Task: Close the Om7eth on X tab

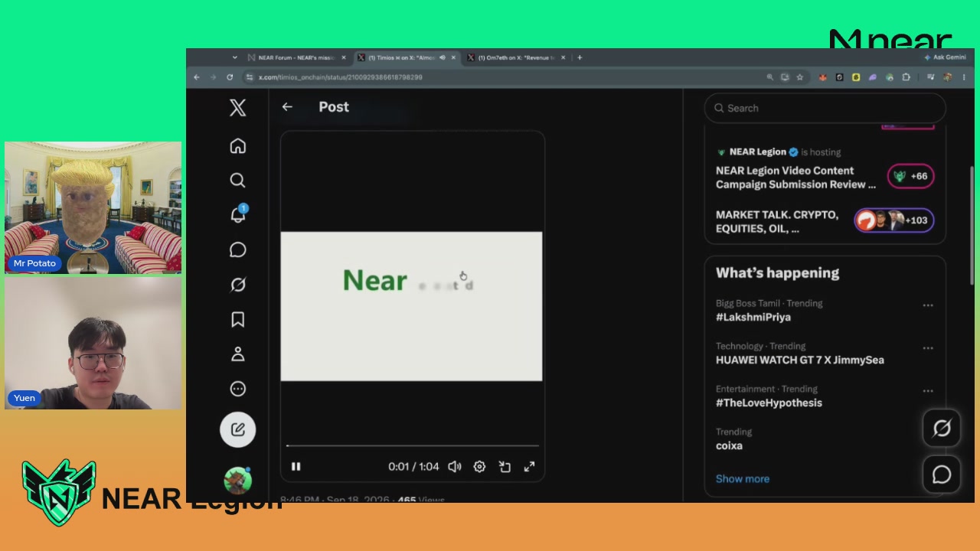Action: click(563, 57)
